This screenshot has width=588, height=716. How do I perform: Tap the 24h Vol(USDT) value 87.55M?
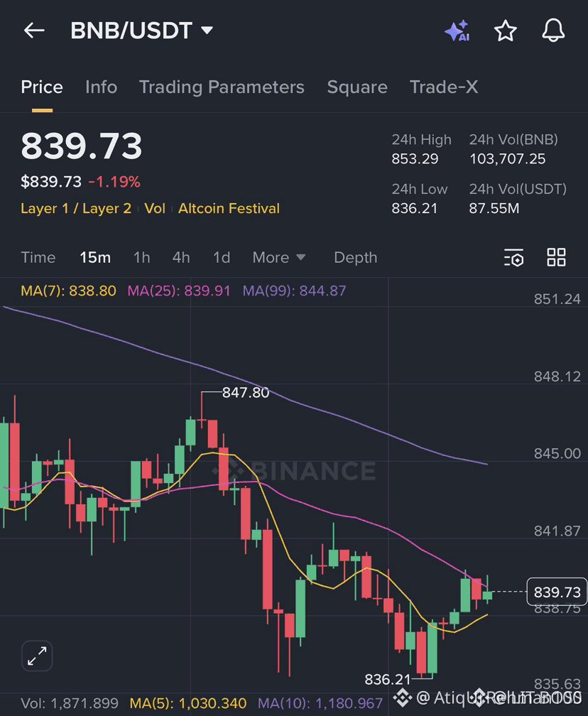[494, 208]
